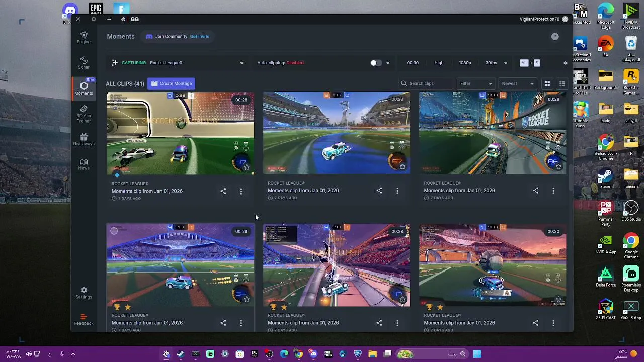This screenshot has height=362, width=644.
Task: Open NVIDIA App desktop icon
Action: click(x=606, y=244)
